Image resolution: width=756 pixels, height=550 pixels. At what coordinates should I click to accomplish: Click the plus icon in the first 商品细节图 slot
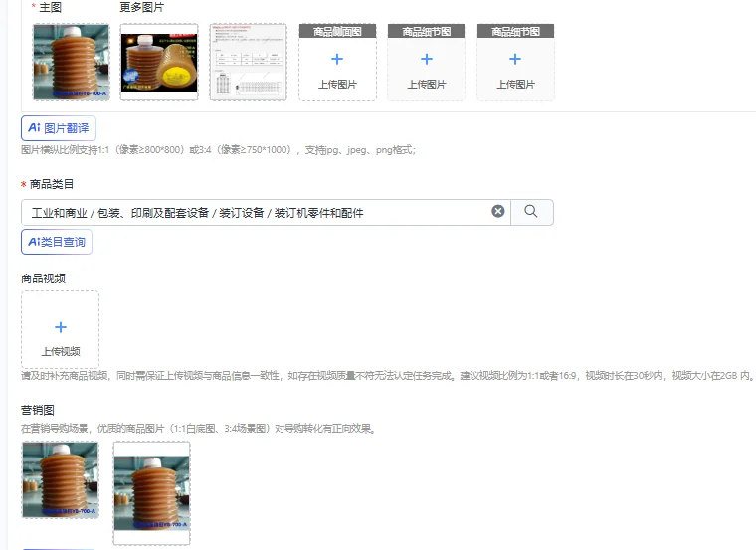pos(426,60)
